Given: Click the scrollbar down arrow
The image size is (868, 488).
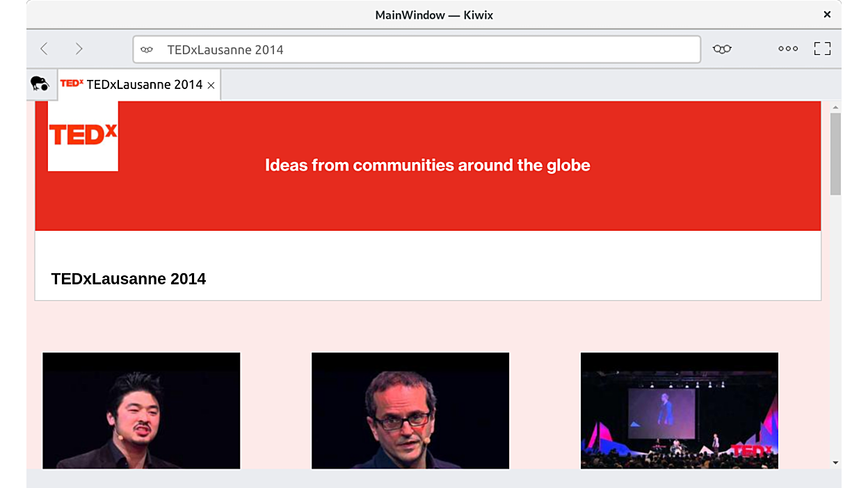Looking at the screenshot, I should coord(835,462).
